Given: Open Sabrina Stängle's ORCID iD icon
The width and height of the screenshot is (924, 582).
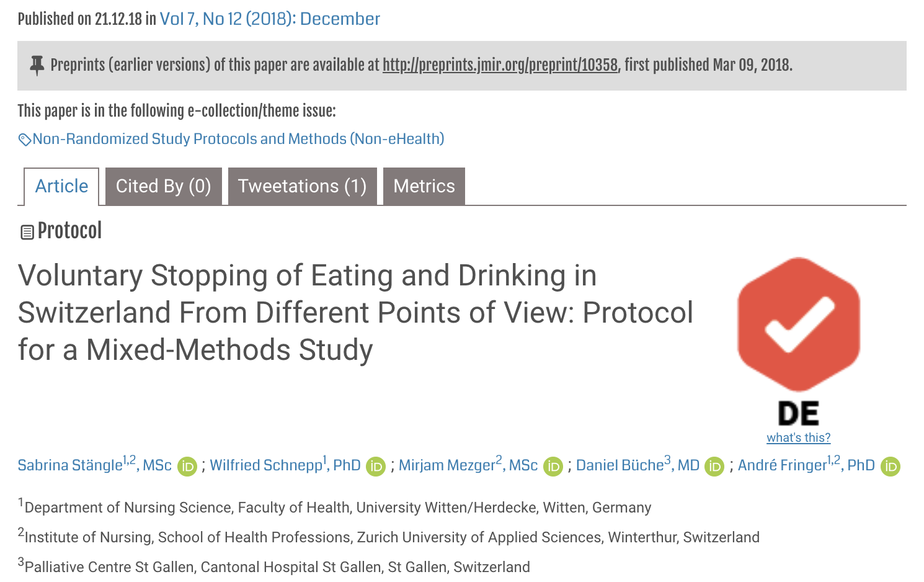Looking at the screenshot, I should [x=187, y=467].
